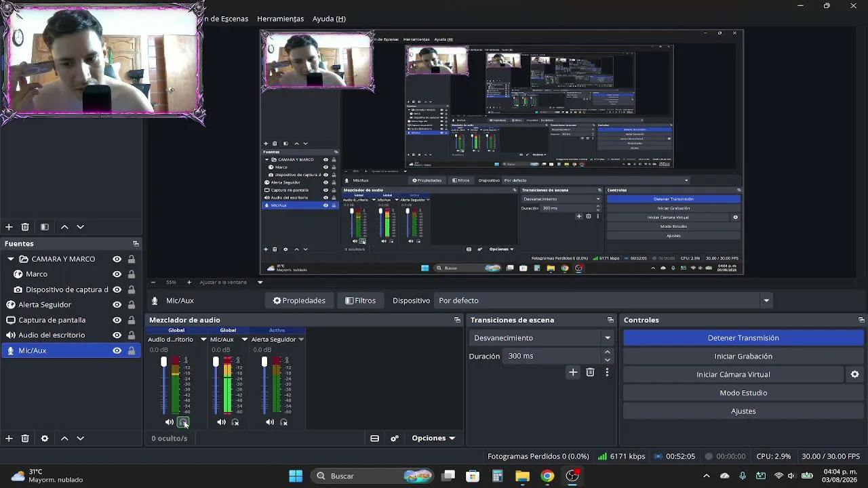The width and height of the screenshot is (868, 488).
Task: Open Filtros for the selected source
Action: point(360,300)
